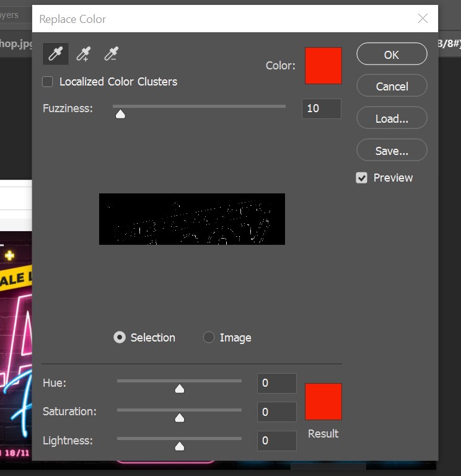Enable Localized Color Clusters checkbox

coord(48,82)
